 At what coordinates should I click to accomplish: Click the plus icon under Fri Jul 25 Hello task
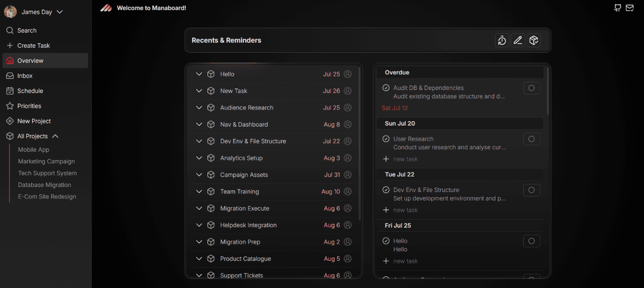(386, 261)
